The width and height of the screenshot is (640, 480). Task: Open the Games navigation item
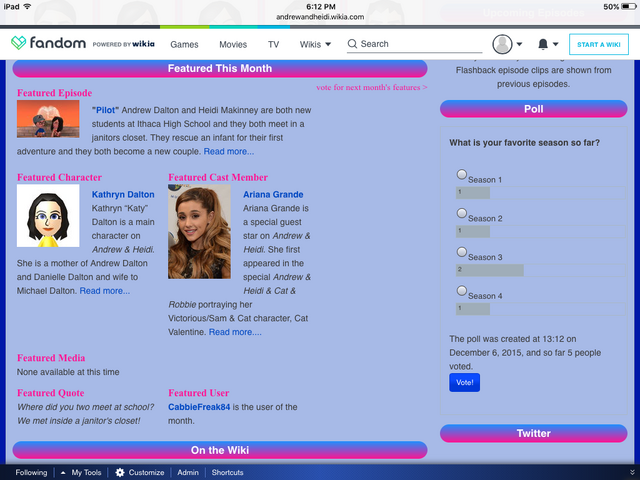[x=184, y=44]
